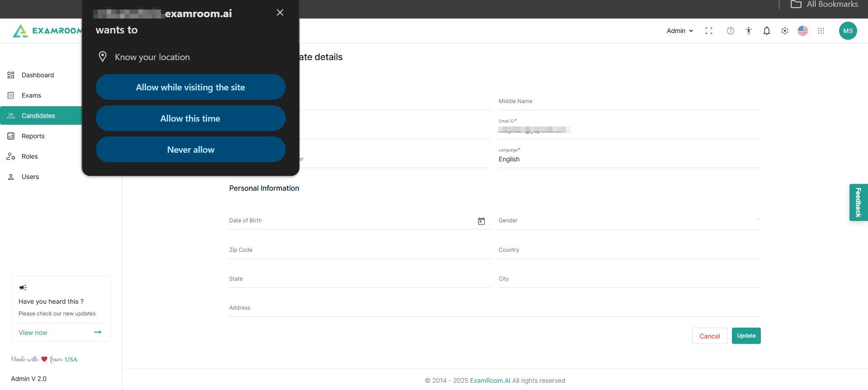868x390 pixels.
Task: Click the Exams list icon
Action: point(11,95)
